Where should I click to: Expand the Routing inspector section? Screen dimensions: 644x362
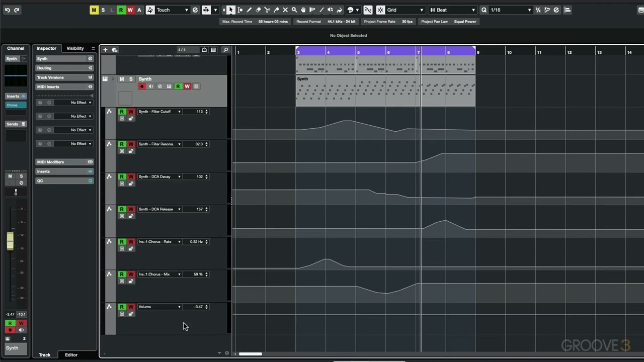point(64,68)
